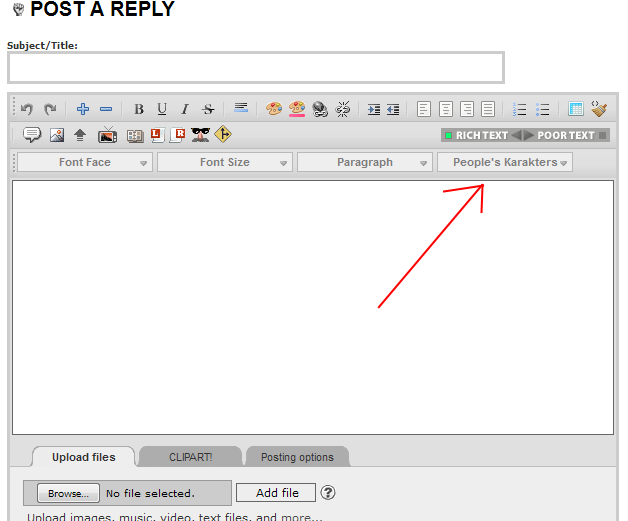
Task: Click the insert table icon
Action: tap(575, 109)
